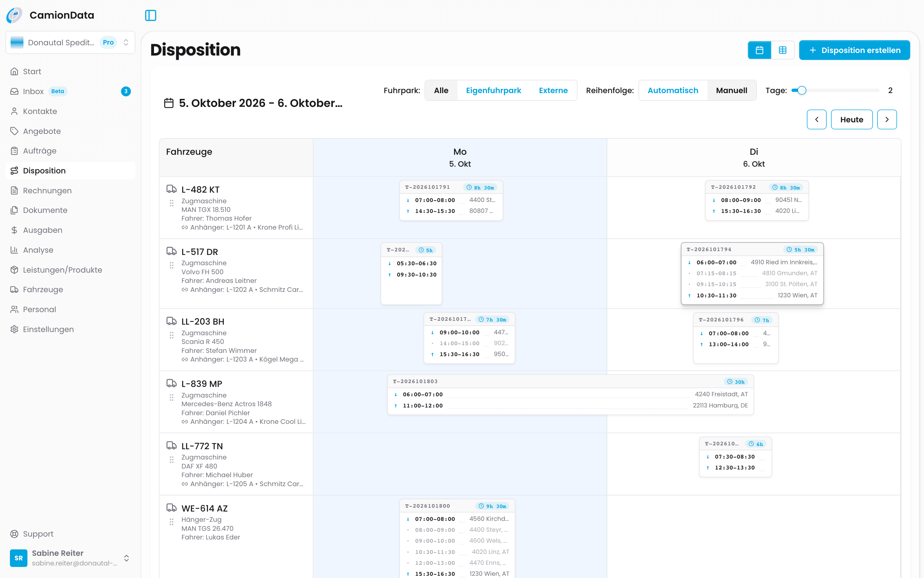Open trip card T-2026101796
Viewport: 924px width, 578px height.
click(x=735, y=338)
